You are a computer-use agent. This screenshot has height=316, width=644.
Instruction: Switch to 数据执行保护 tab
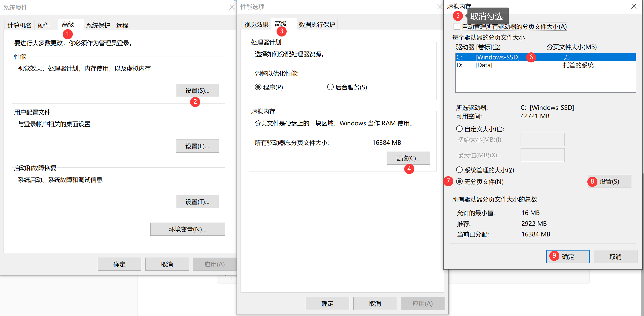[317, 24]
